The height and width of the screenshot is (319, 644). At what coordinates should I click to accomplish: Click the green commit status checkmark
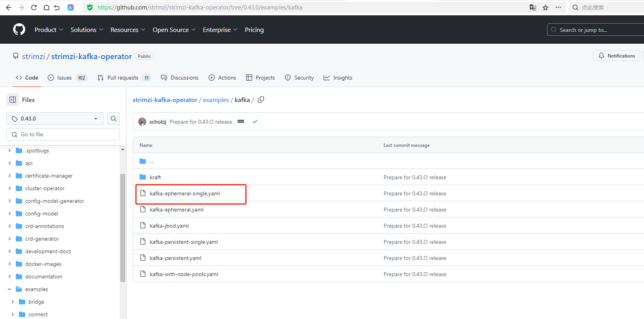click(x=255, y=122)
